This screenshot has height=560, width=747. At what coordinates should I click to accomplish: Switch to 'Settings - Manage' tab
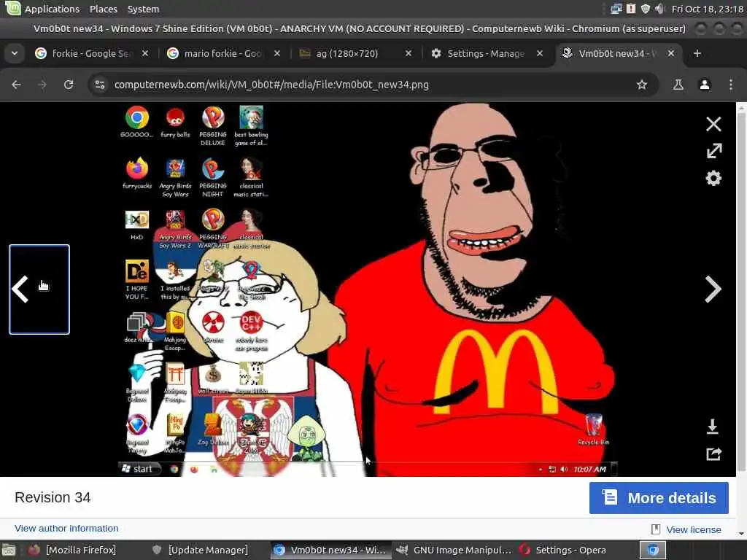click(x=485, y=53)
